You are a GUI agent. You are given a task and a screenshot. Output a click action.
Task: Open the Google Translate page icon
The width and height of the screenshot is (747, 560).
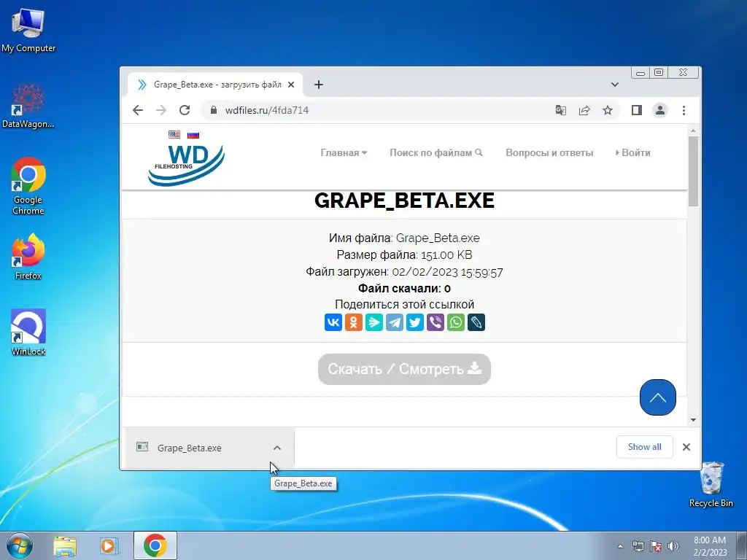561,111
